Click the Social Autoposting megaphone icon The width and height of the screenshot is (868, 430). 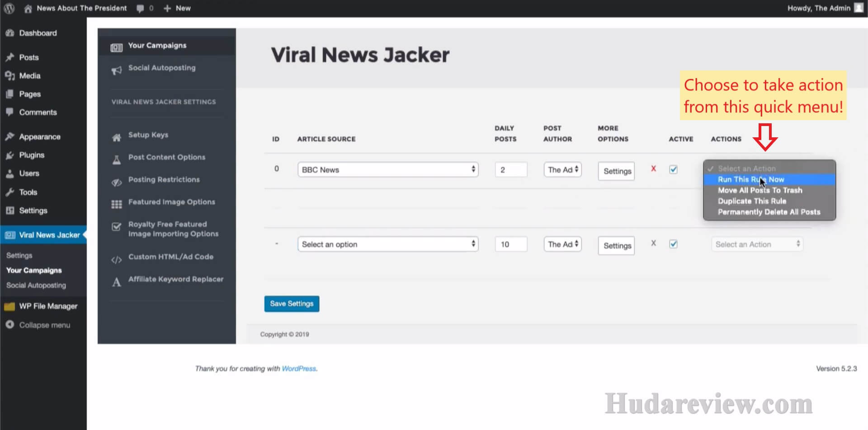pyautogui.click(x=117, y=70)
